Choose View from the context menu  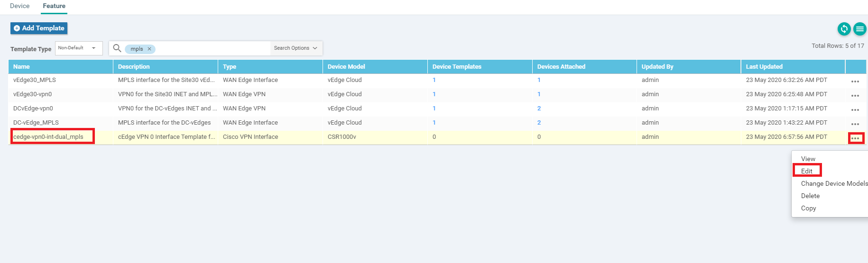(x=808, y=159)
